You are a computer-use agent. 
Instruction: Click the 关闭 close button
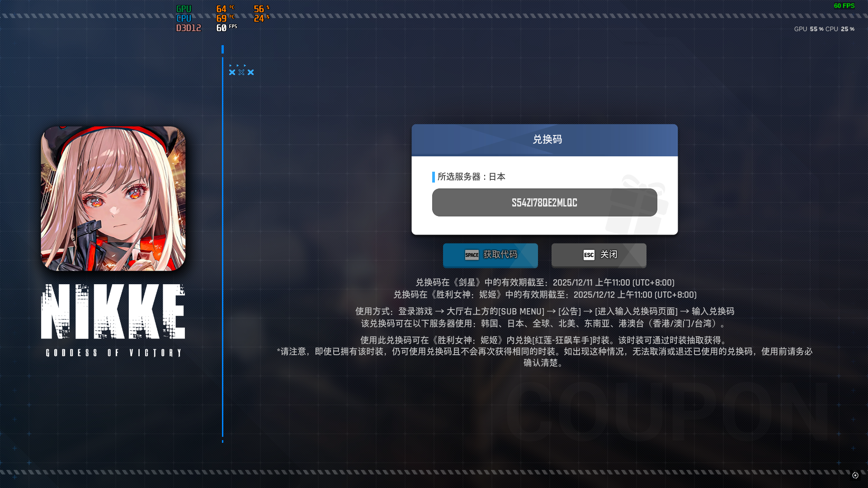pyautogui.click(x=599, y=255)
